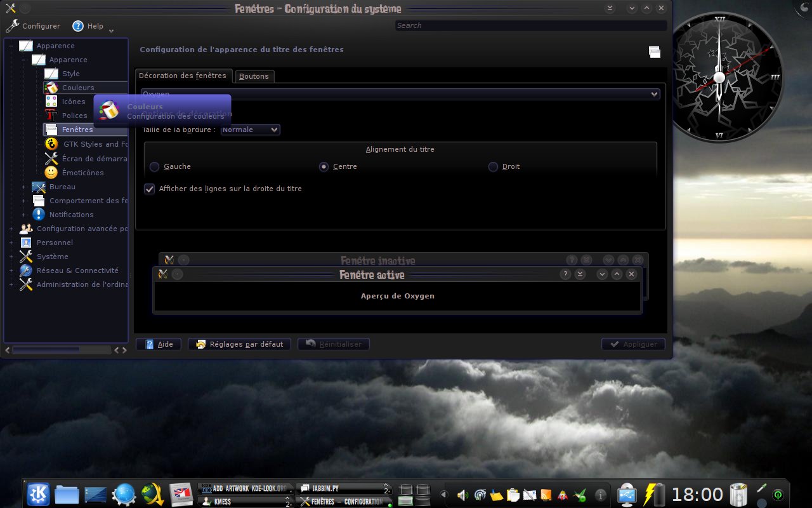Open the Icônes settings icon
812x508 pixels.
(x=51, y=102)
